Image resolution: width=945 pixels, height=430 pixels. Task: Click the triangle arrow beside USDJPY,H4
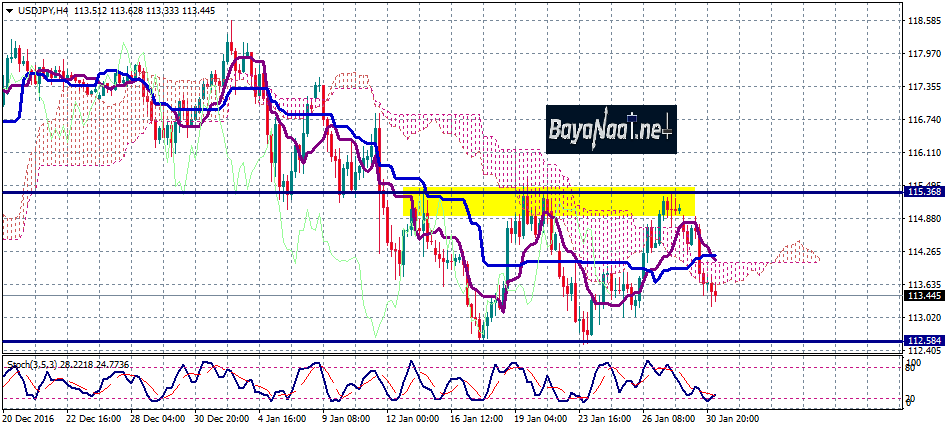8,10
